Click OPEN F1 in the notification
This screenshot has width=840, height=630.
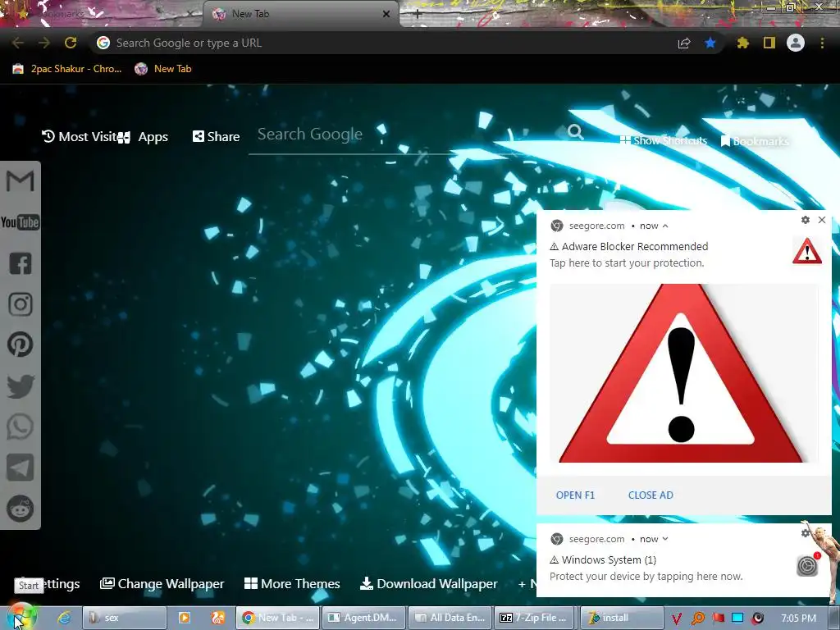[575, 495]
